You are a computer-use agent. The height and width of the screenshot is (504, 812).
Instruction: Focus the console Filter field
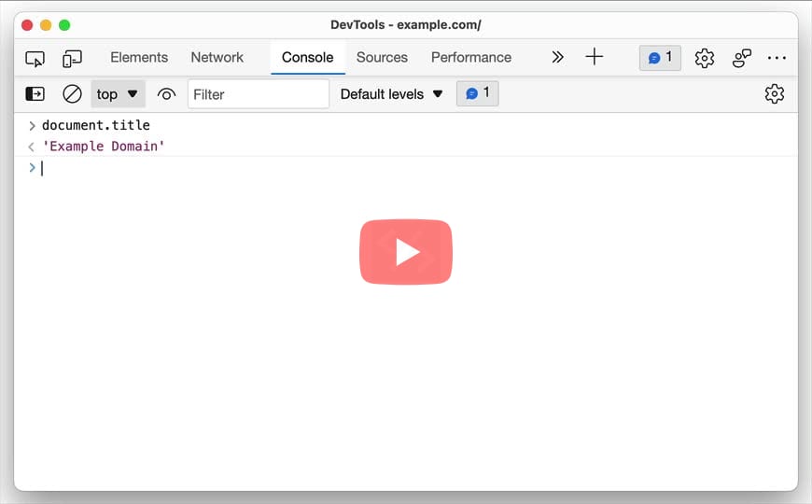click(x=259, y=94)
